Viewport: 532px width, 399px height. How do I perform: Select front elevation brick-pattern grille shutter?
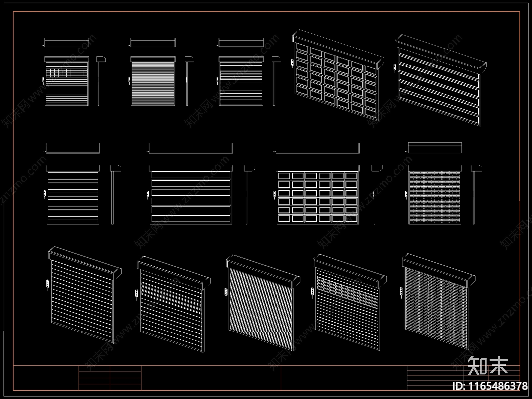pos(435,195)
